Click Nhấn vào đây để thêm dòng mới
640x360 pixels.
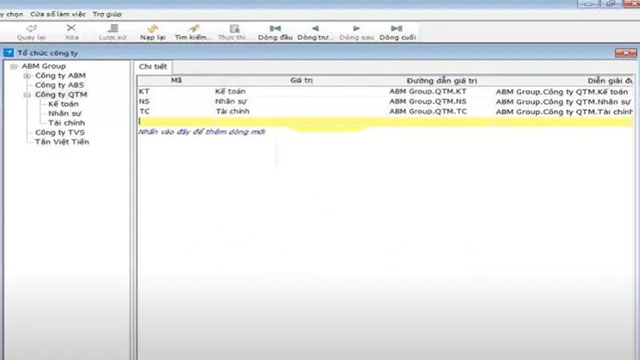tap(202, 131)
